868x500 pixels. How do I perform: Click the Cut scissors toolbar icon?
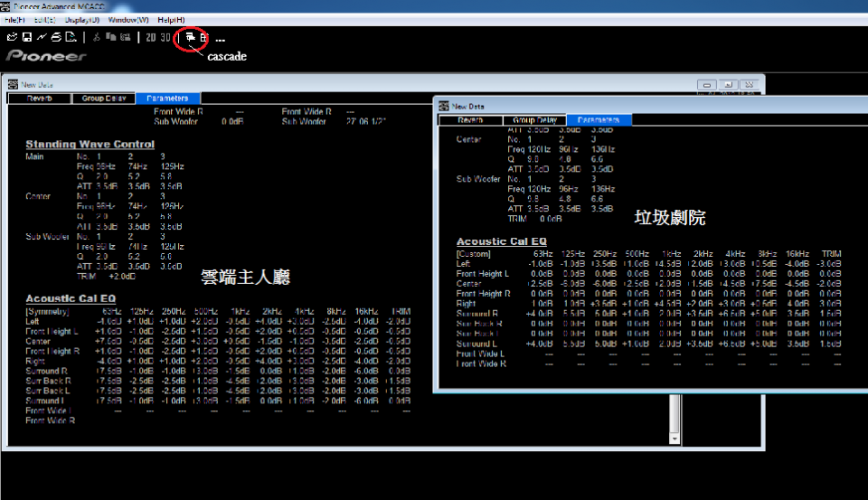[x=97, y=37]
